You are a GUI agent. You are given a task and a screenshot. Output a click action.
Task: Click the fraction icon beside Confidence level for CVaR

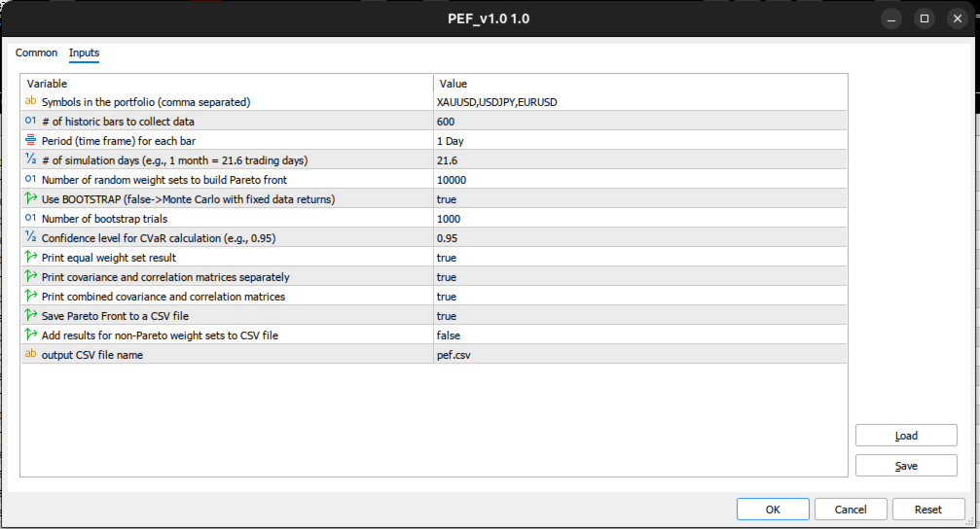[30, 237]
